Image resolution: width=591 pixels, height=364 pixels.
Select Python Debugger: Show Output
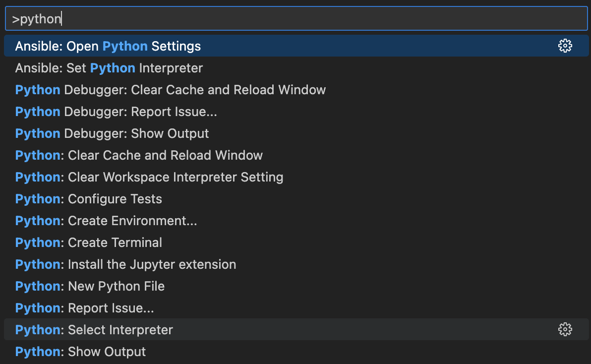point(112,133)
